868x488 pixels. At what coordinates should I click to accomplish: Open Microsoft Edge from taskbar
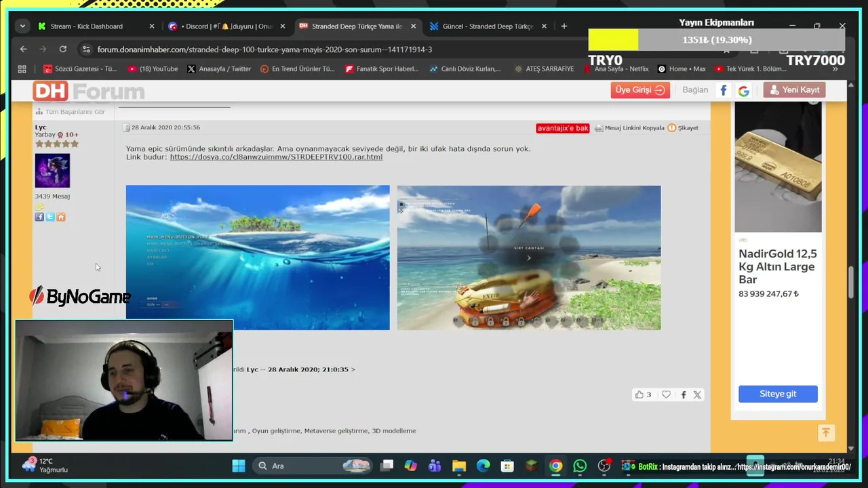[x=483, y=466]
